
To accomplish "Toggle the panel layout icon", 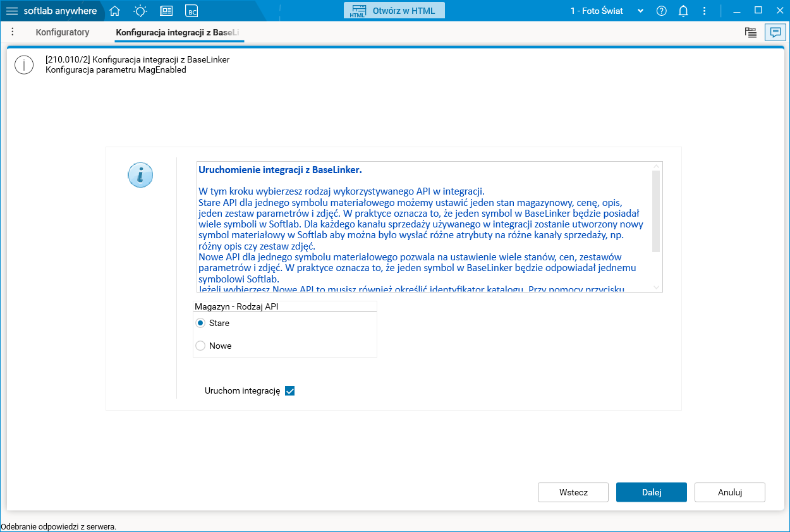I will tap(751, 33).
